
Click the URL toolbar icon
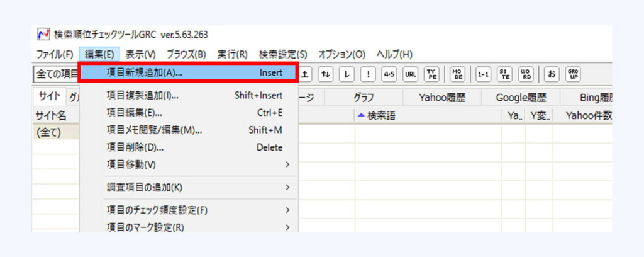coord(410,74)
